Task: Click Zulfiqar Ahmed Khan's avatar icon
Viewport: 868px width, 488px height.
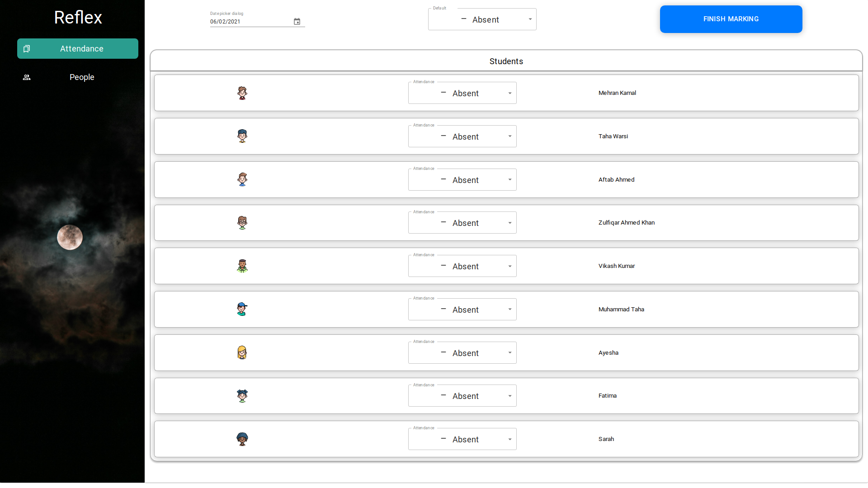Action: coord(242,223)
